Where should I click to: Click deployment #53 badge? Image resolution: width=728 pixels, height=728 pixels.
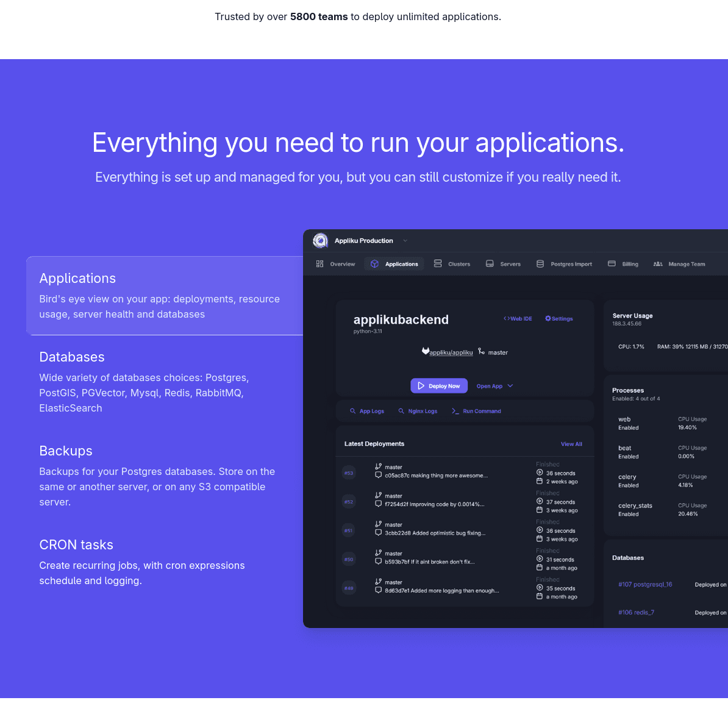[349, 473]
